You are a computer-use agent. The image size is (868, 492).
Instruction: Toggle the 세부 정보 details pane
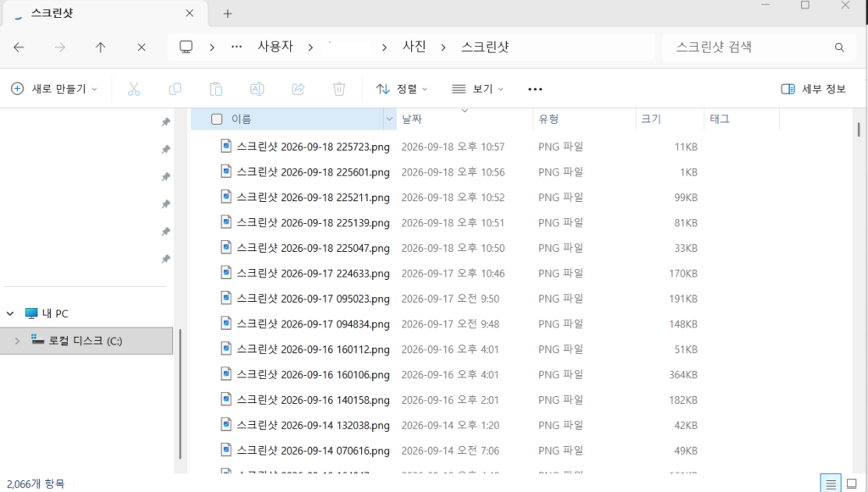click(813, 89)
